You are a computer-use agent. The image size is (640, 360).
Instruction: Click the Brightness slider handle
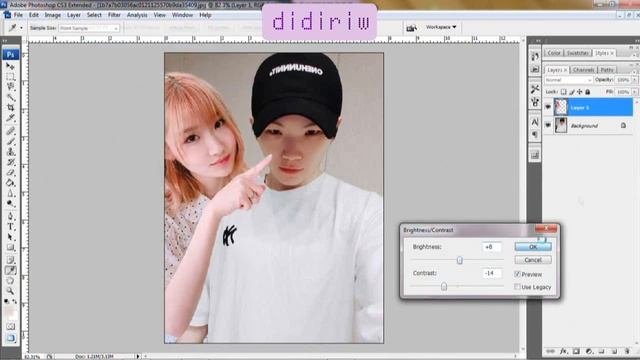click(460, 260)
